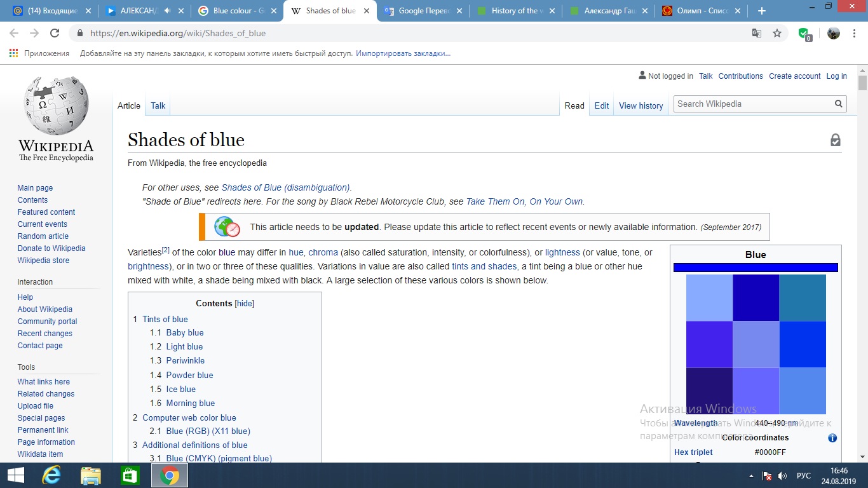
Task: Click the Wikipedia globe logo
Action: coord(56,105)
